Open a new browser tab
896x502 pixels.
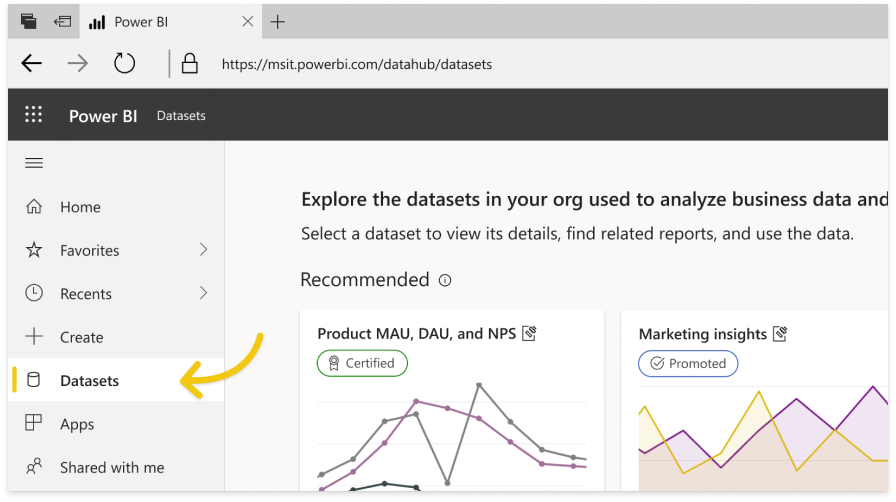pyautogui.click(x=278, y=22)
